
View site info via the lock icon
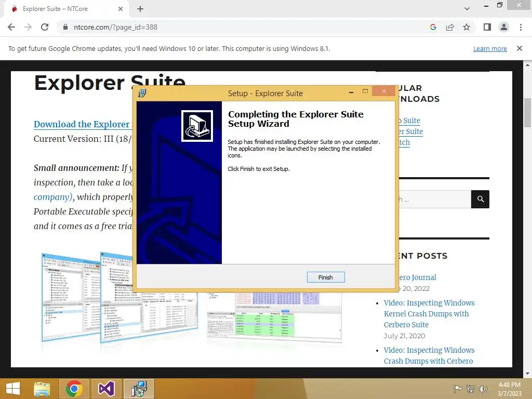coord(65,27)
